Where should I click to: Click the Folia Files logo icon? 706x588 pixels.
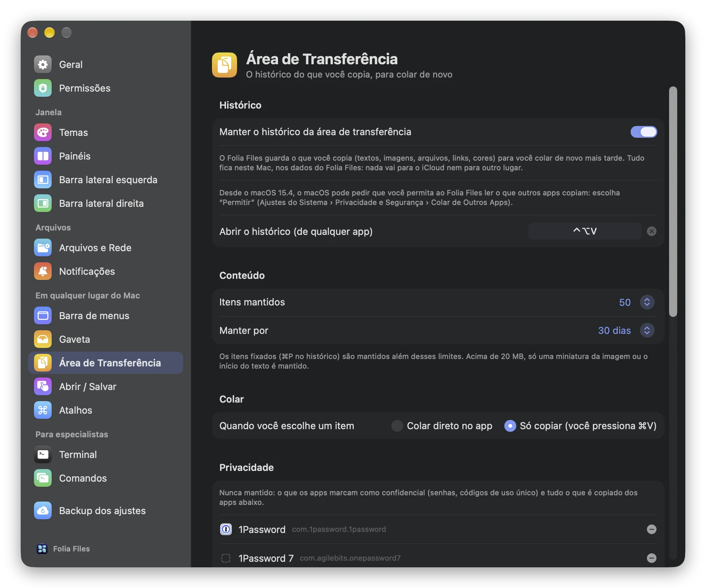tap(42, 549)
